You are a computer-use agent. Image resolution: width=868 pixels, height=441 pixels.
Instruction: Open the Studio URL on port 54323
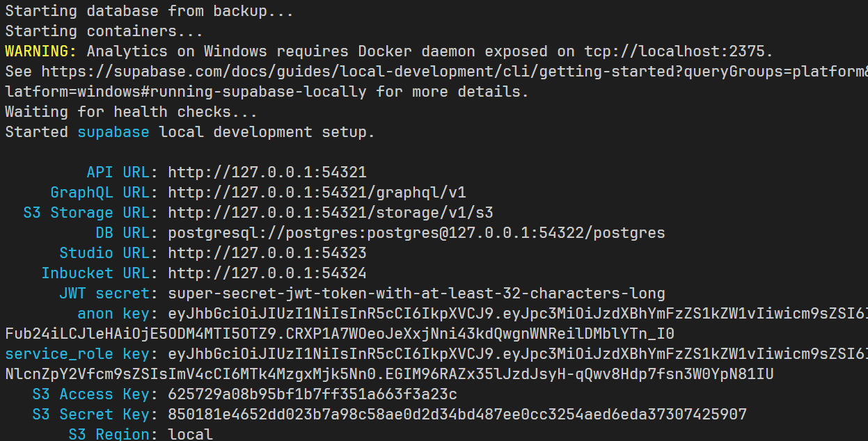(267, 253)
